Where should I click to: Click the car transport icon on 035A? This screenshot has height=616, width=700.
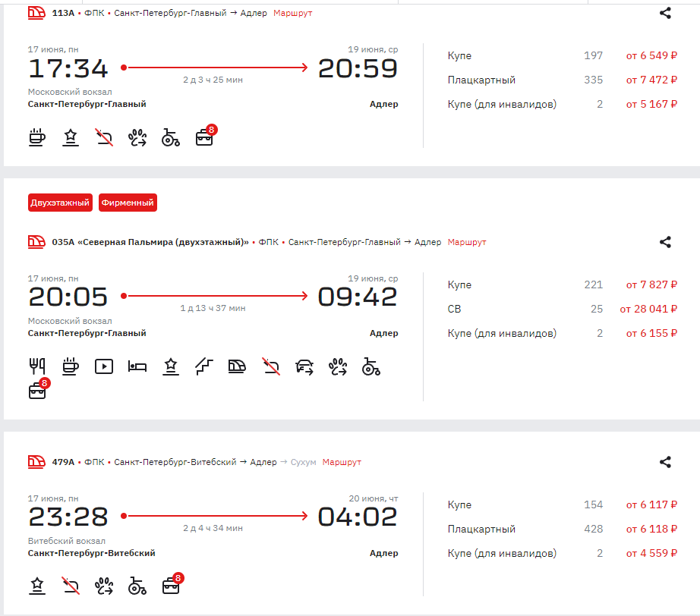305,366
